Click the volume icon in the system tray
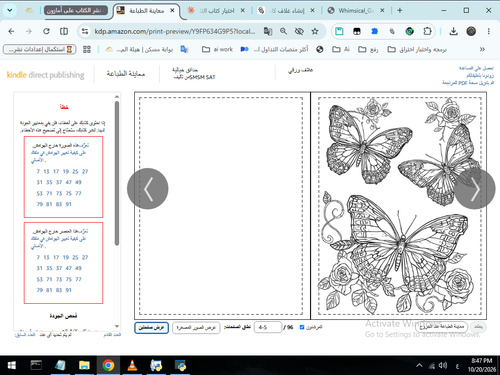 pyautogui.click(x=443, y=366)
